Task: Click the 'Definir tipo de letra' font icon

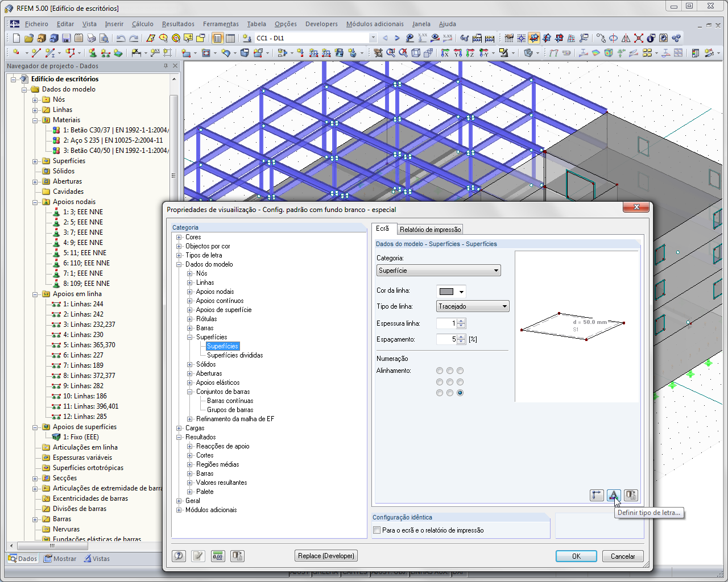Action: click(614, 495)
